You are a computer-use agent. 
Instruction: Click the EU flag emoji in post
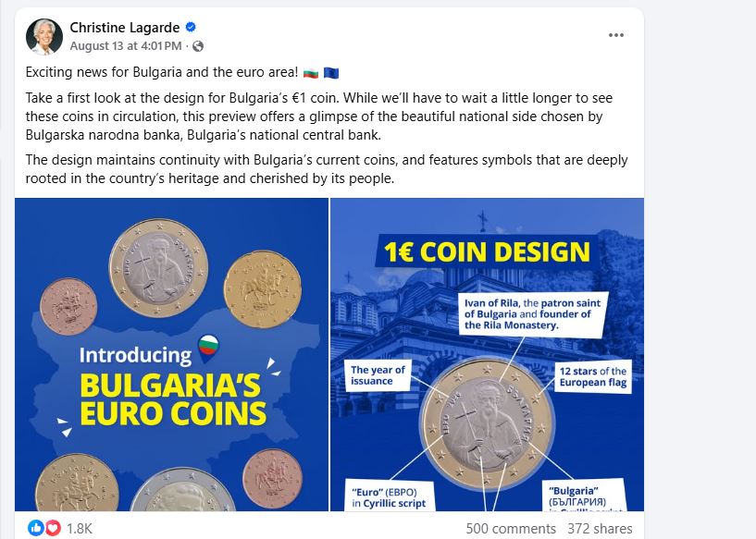(331, 73)
